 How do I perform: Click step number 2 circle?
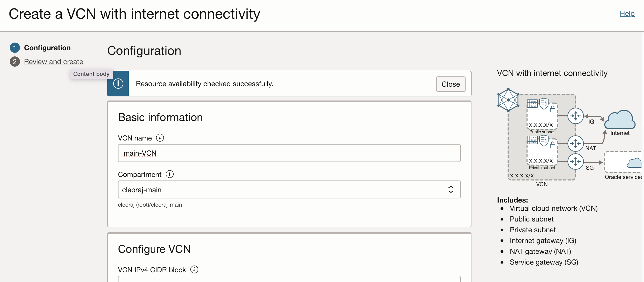coord(15,62)
